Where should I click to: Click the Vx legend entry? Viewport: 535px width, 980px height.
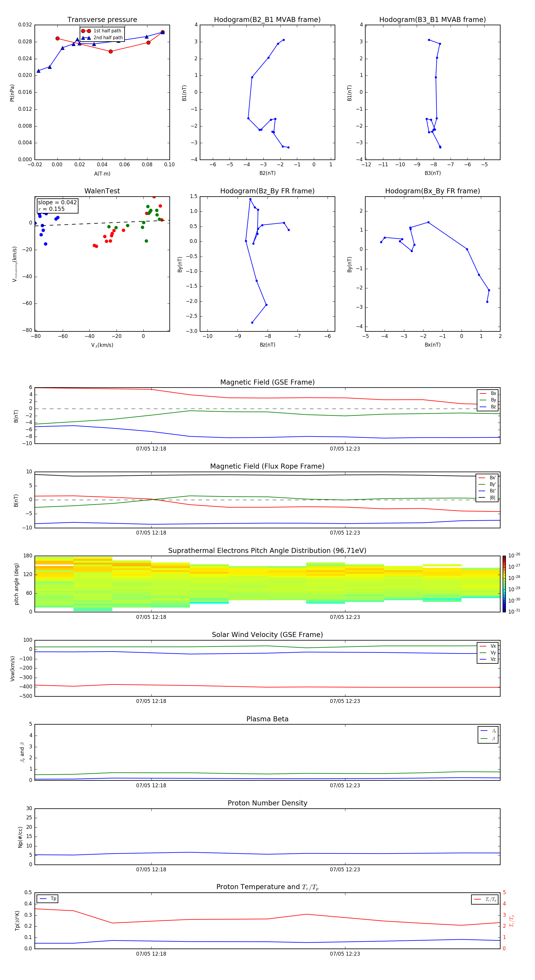488,647
